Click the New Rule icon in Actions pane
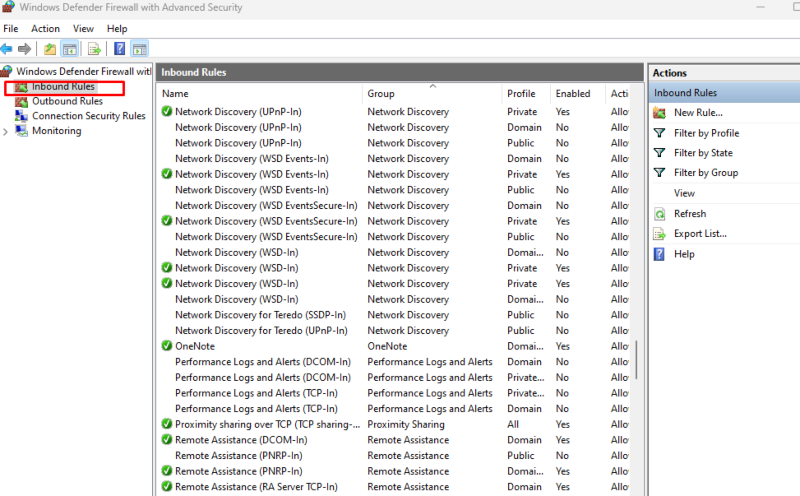The image size is (800, 496). tap(660, 113)
